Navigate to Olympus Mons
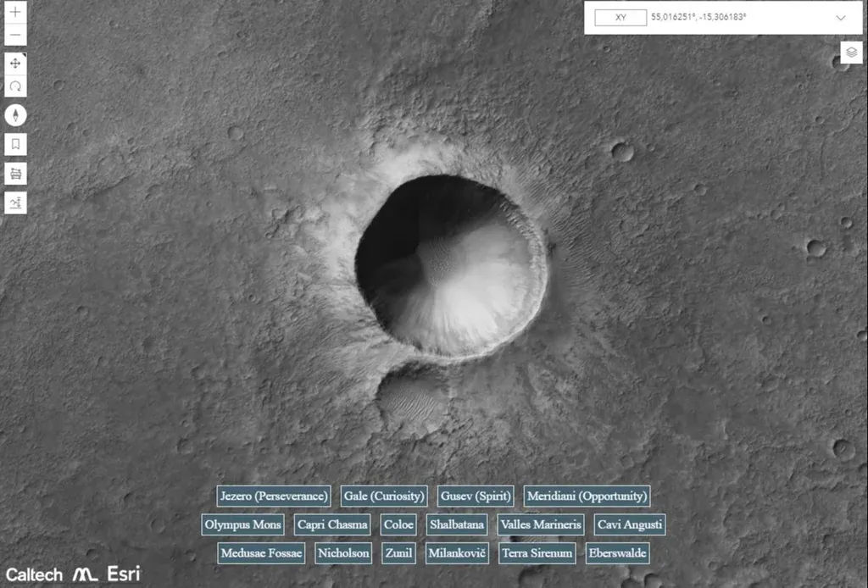The image size is (868, 588). pos(243,524)
